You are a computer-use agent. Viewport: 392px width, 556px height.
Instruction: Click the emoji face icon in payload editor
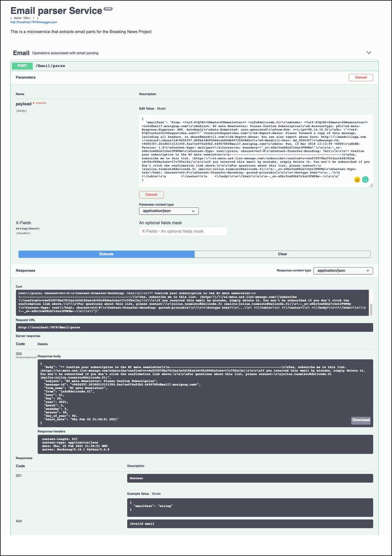coord(357,180)
